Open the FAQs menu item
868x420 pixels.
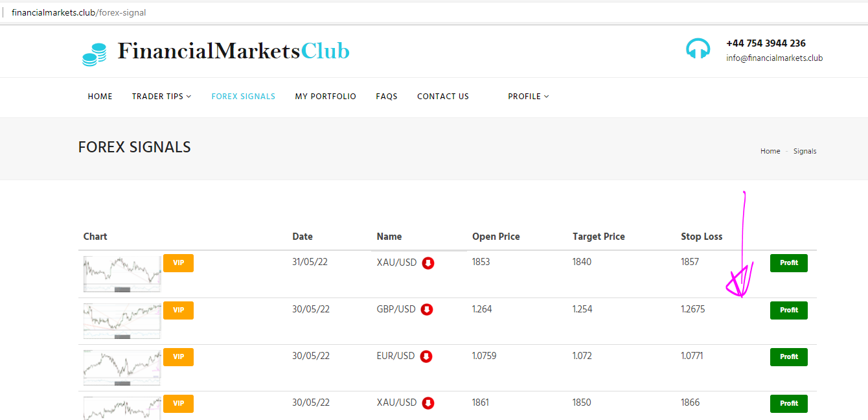click(386, 97)
